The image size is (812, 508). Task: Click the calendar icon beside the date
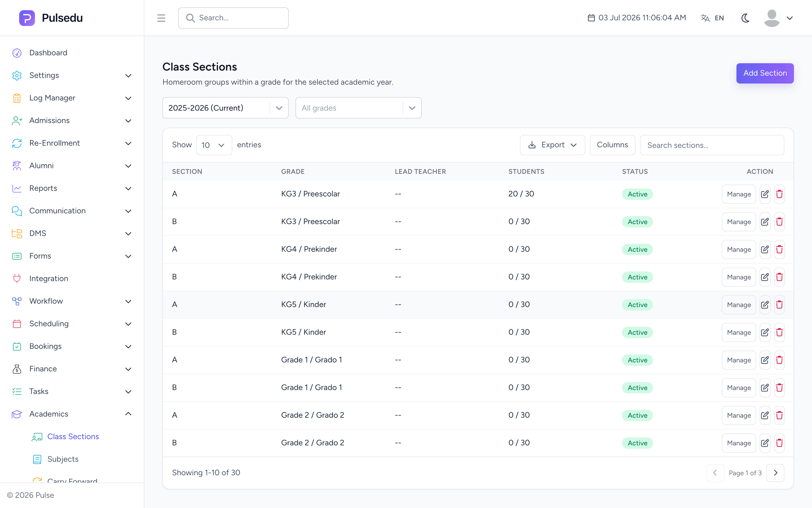point(591,18)
